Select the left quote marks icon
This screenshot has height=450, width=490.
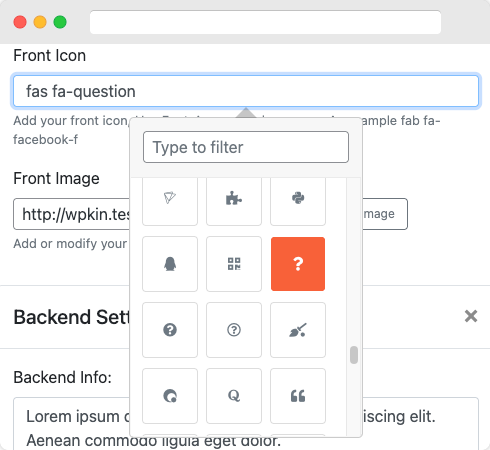tap(298, 396)
